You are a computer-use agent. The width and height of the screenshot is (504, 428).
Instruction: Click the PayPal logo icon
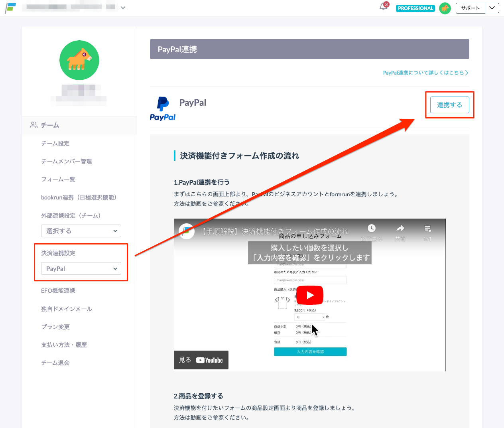163,108
